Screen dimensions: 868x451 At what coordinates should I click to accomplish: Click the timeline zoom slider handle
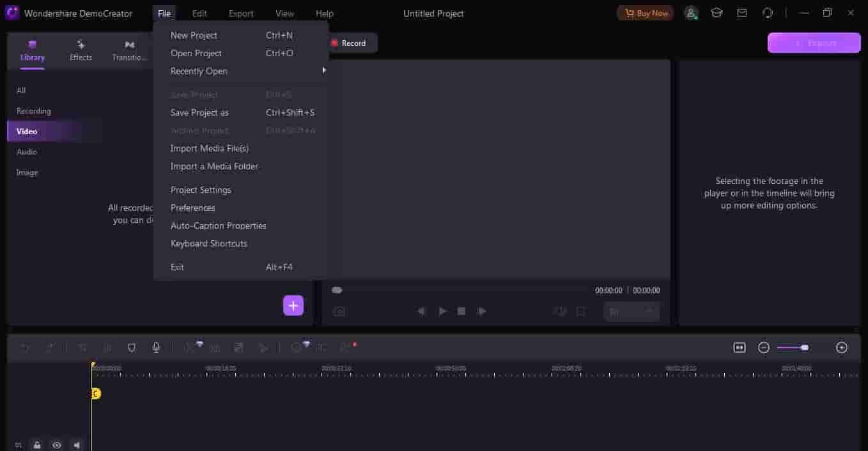[805, 348]
